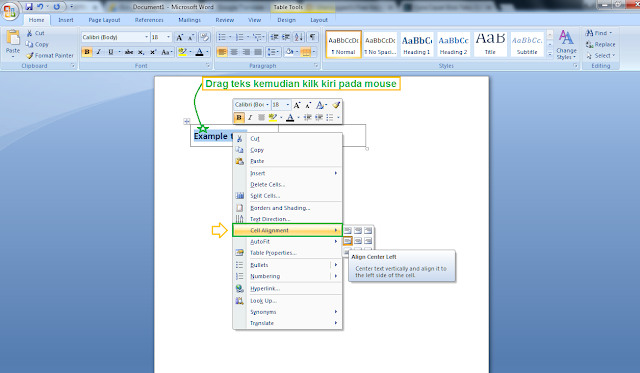The image size is (640, 373).
Task: Increase indent from the ribbon
Action: (286, 37)
